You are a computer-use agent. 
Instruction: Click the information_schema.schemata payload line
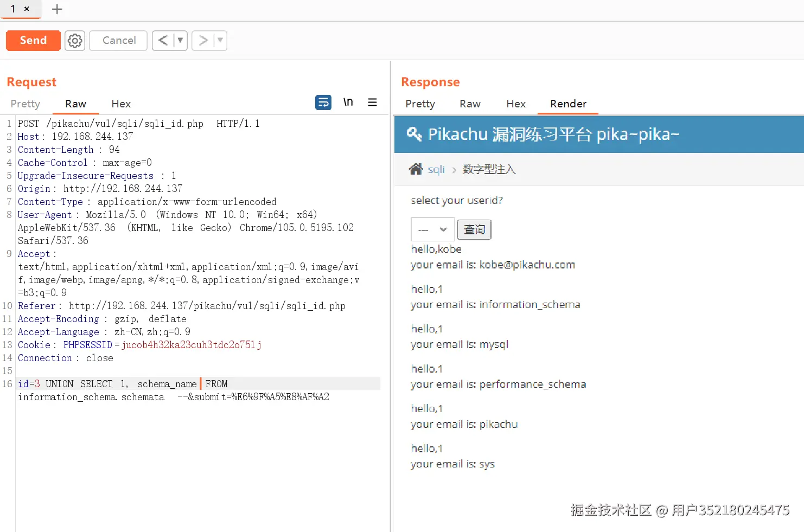(x=174, y=397)
